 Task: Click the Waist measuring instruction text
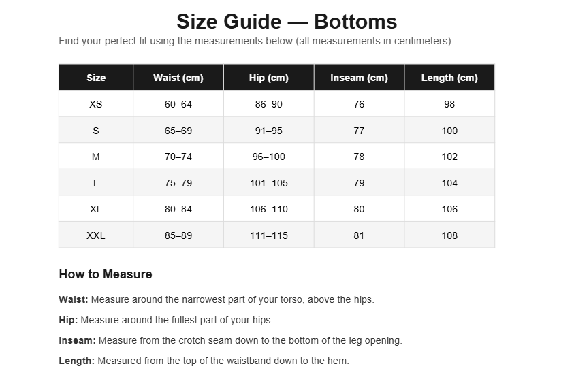(217, 299)
